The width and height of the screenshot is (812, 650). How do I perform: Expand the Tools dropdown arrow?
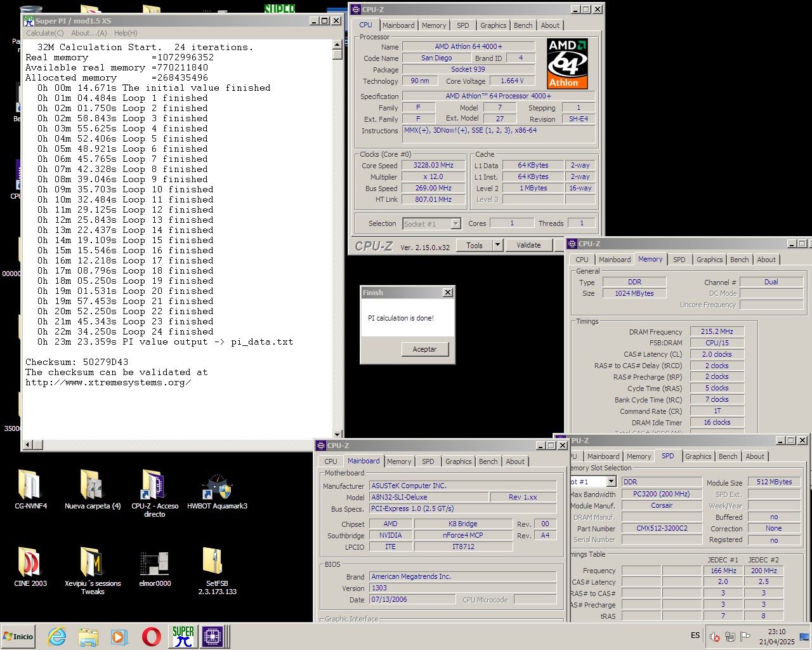pyautogui.click(x=497, y=245)
